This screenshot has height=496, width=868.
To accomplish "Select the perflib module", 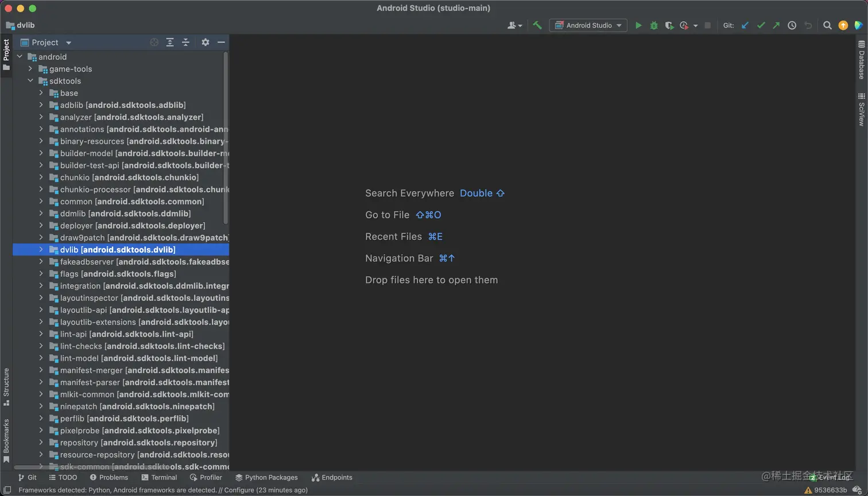I will 121,418.
